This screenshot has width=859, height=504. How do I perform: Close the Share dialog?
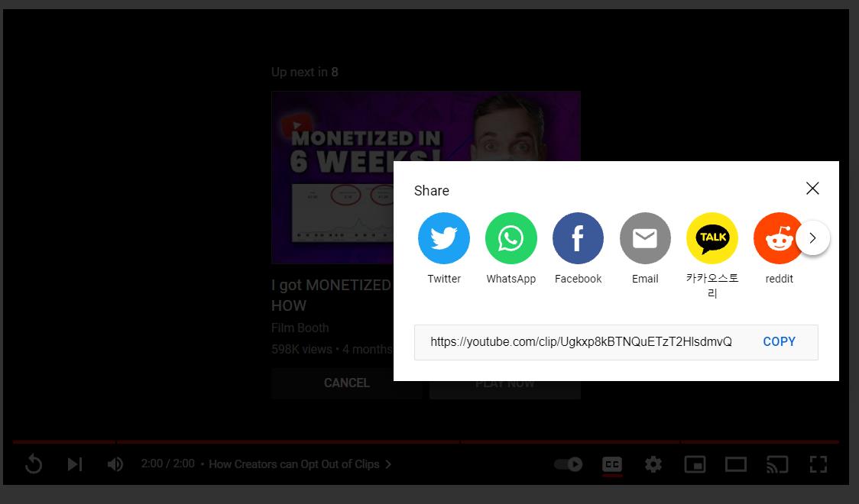pyautogui.click(x=812, y=189)
